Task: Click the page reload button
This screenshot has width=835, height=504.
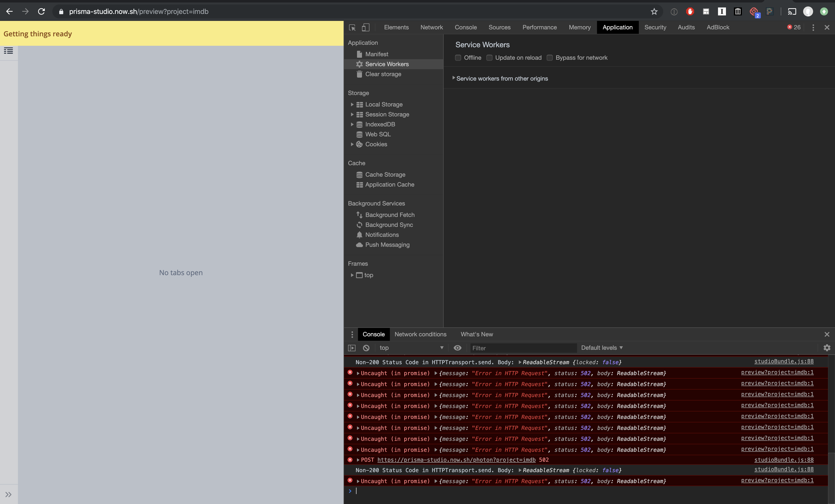Action: 41,11
